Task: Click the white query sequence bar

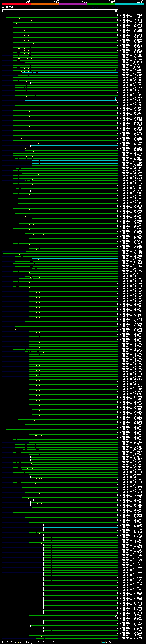Action: click(x=60, y=10)
